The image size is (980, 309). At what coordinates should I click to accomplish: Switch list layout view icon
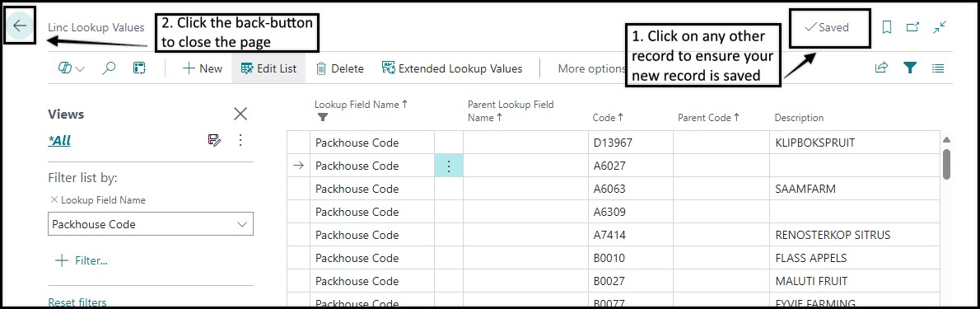click(x=937, y=68)
